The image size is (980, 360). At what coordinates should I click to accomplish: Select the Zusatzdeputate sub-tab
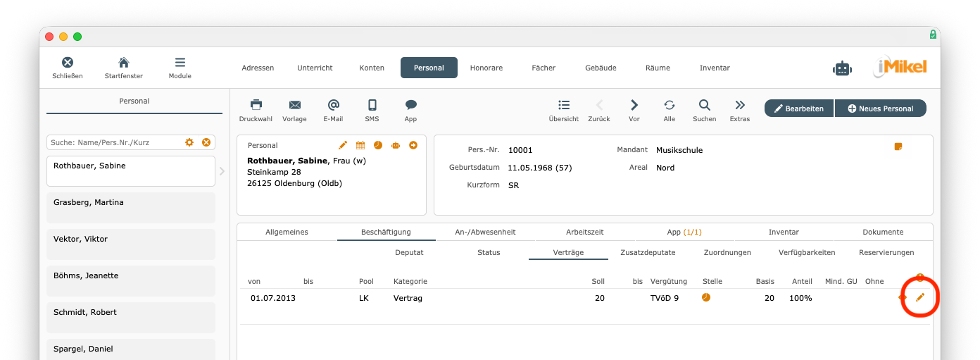point(647,252)
